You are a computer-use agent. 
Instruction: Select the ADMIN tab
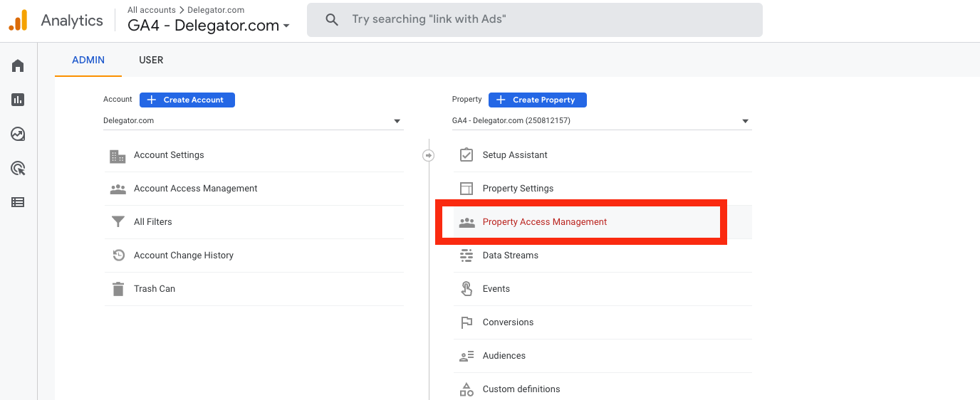(88, 60)
